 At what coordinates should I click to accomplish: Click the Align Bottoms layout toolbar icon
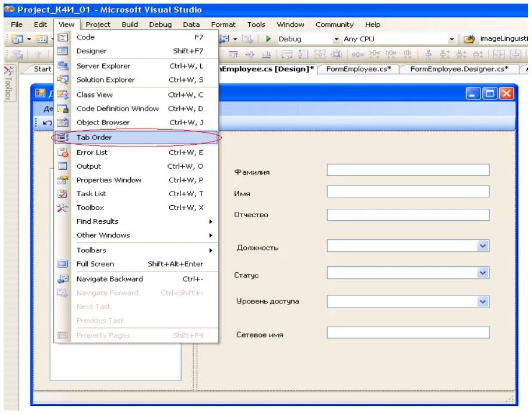coord(267,54)
